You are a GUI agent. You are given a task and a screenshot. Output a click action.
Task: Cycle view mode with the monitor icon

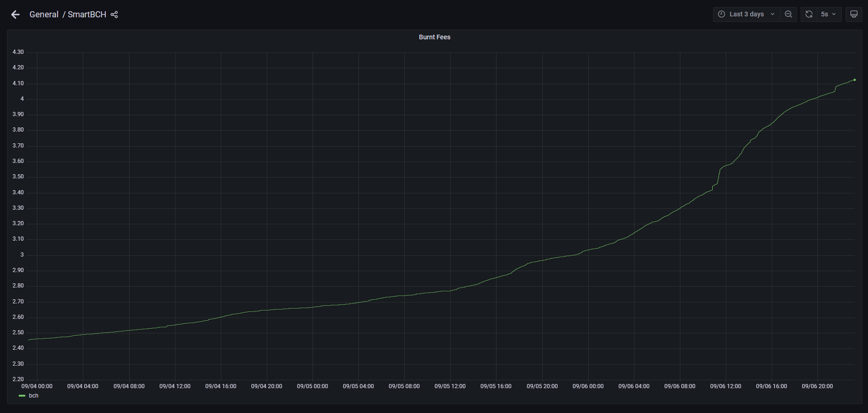(x=854, y=14)
